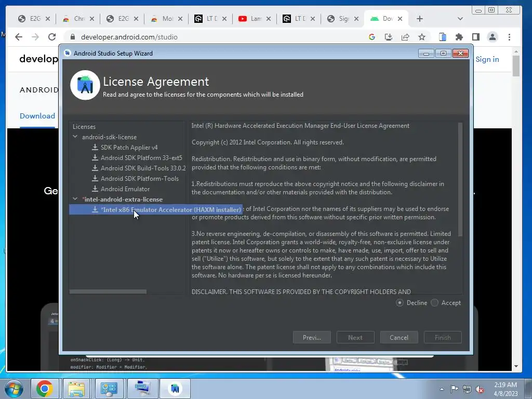Reload the current Chrome page
This screenshot has height=399, width=532.
52,37
